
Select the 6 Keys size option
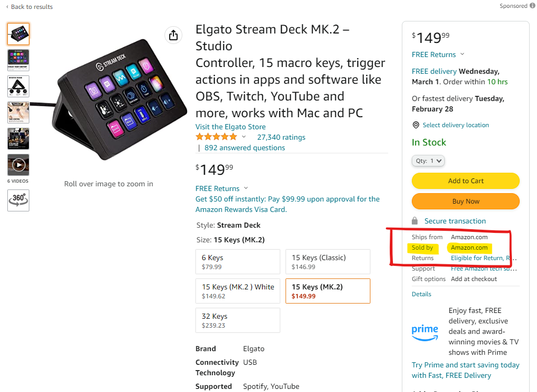click(x=238, y=262)
